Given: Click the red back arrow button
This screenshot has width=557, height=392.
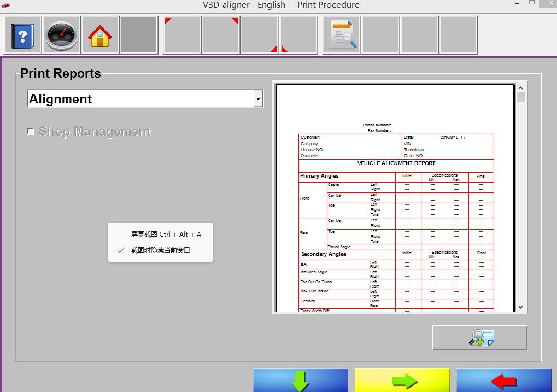Looking at the screenshot, I should [x=503, y=381].
